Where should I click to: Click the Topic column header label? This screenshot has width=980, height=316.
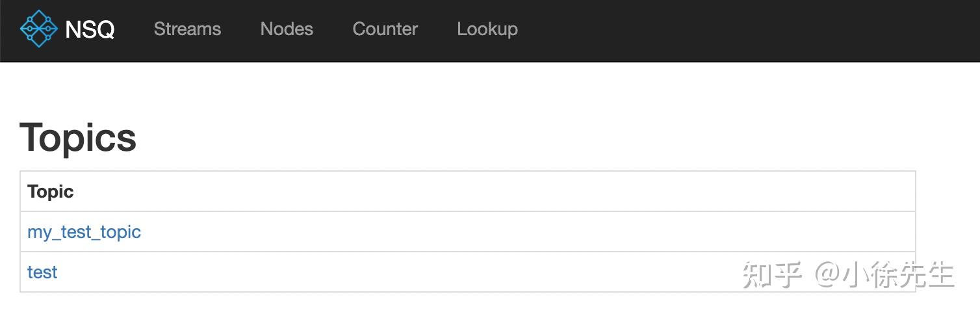tap(51, 192)
